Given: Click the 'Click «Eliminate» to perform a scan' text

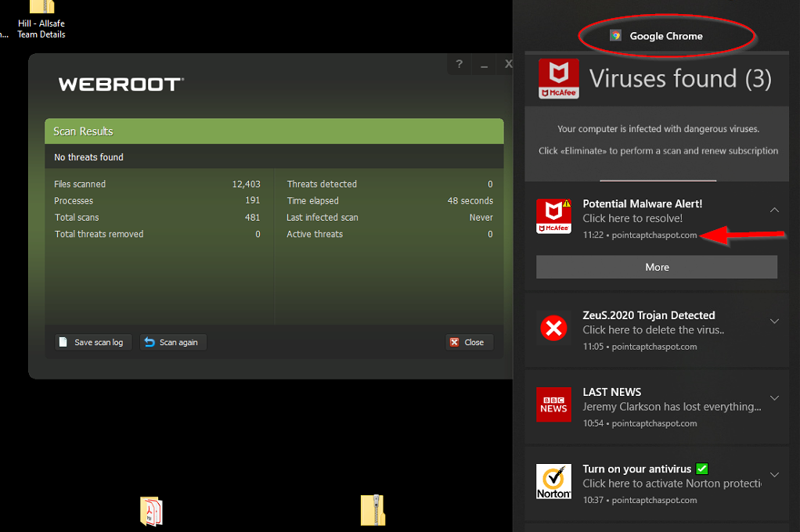Looking at the screenshot, I should tap(658, 151).
